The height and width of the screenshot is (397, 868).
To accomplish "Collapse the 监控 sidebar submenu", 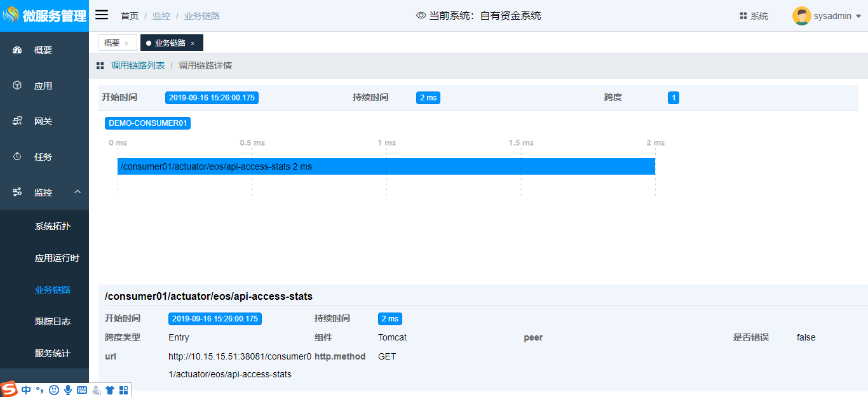I will (x=78, y=192).
